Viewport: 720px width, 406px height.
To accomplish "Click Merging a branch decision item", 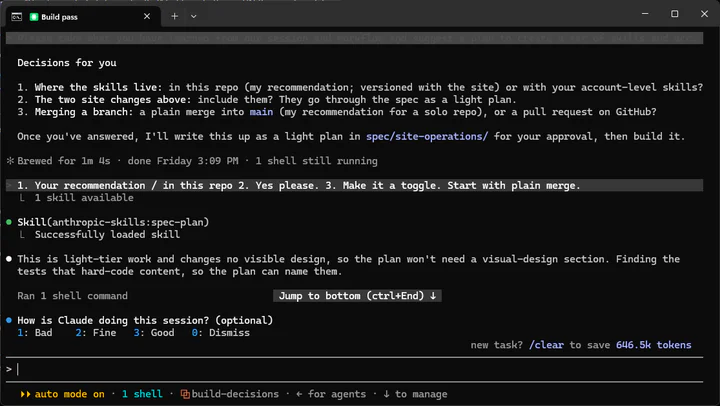I will tap(337, 112).
